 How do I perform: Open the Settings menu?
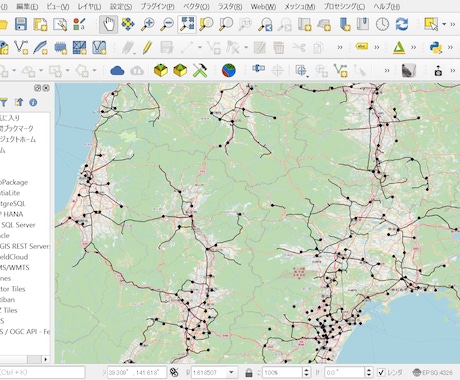point(121,7)
